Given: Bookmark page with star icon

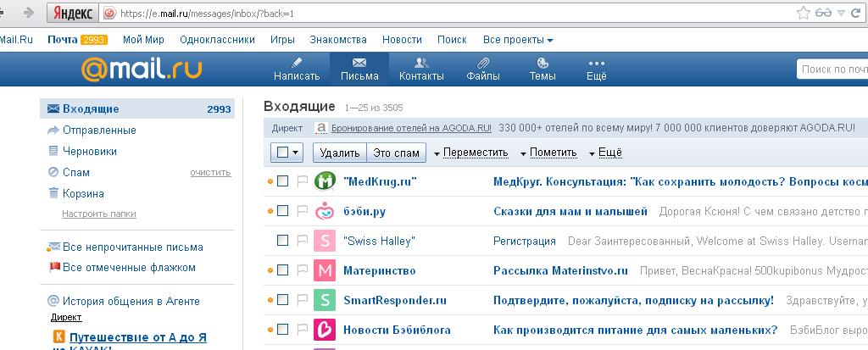Looking at the screenshot, I should 804,13.
